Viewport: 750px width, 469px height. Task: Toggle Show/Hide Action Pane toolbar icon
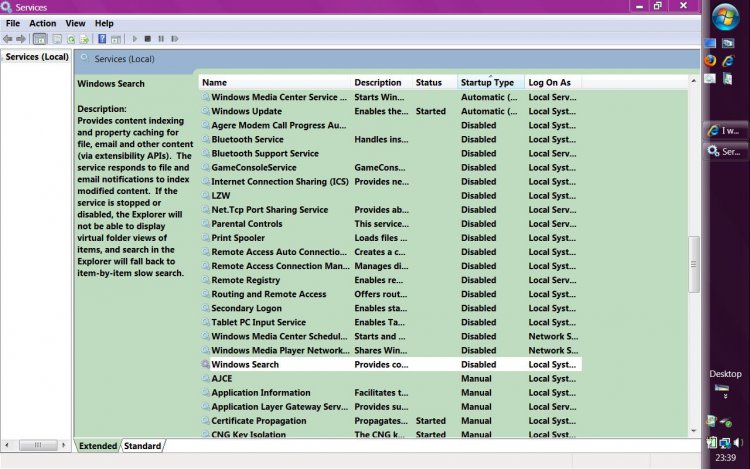tap(116, 39)
